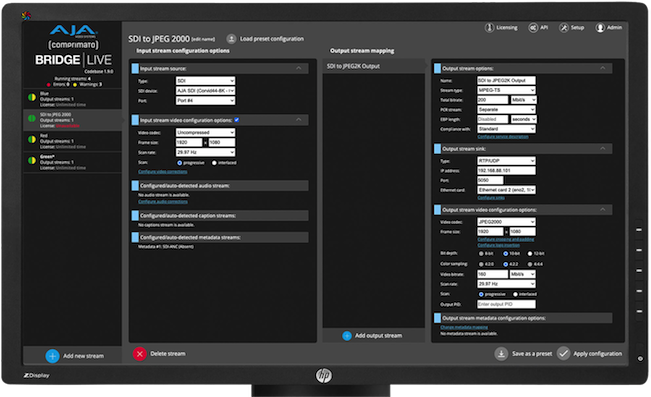Click the output stream Name field
Image resolution: width=651 pixels, height=397 pixels.
point(507,80)
